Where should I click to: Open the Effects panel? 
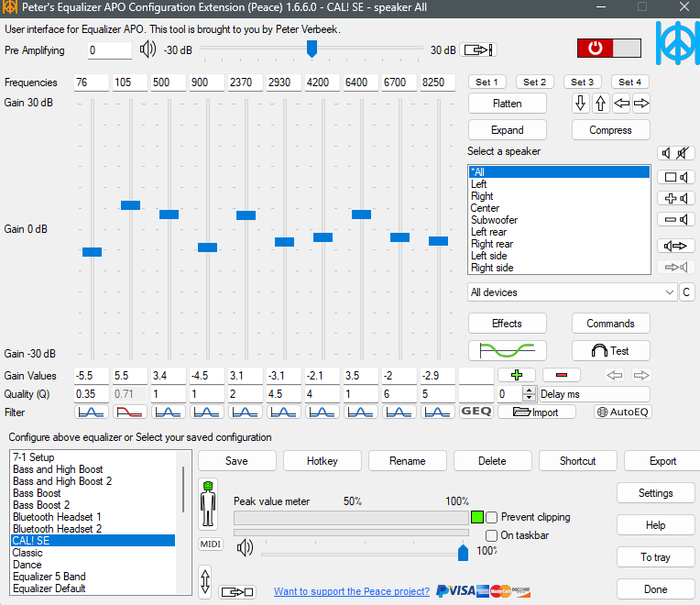(x=508, y=324)
